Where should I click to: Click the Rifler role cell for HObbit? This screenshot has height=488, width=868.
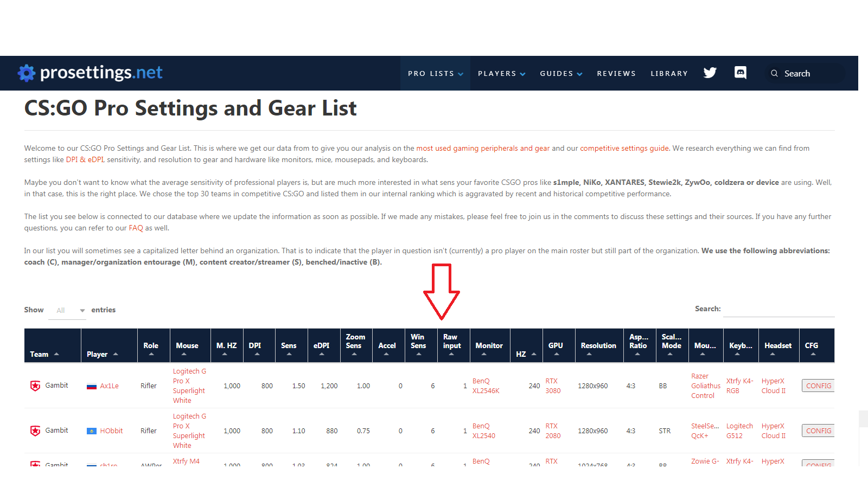tap(149, 431)
